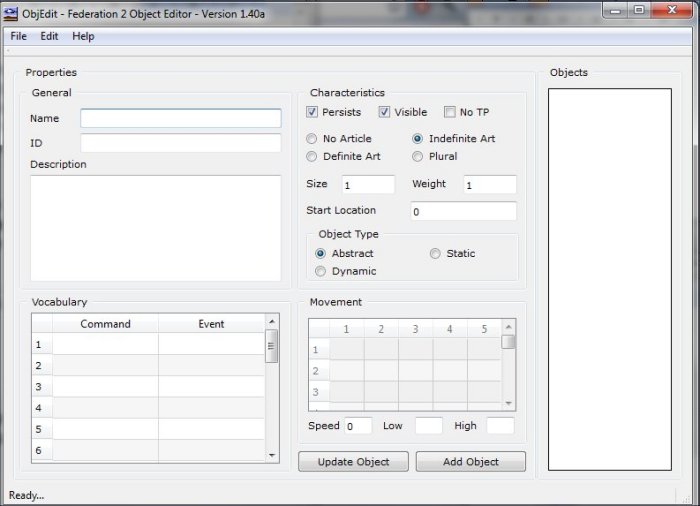Click the Size value field
Viewport: 700px width, 506px height.
(x=368, y=184)
